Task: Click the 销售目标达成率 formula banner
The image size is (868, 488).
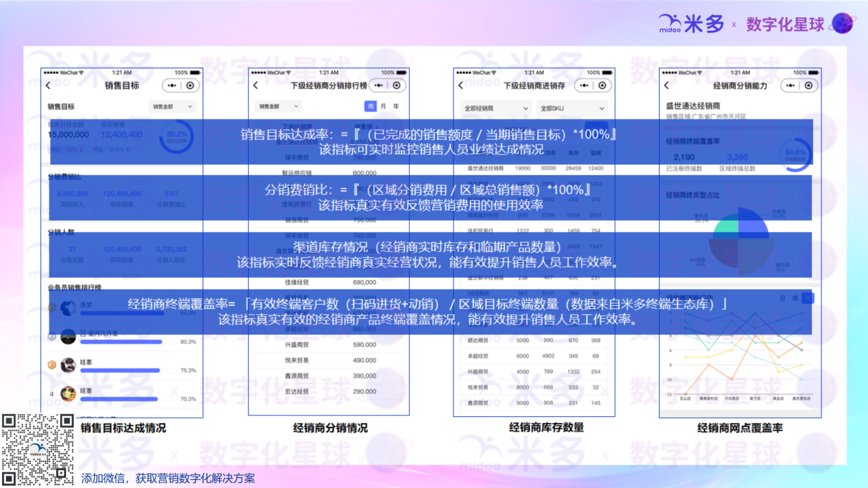Action: pos(430,142)
